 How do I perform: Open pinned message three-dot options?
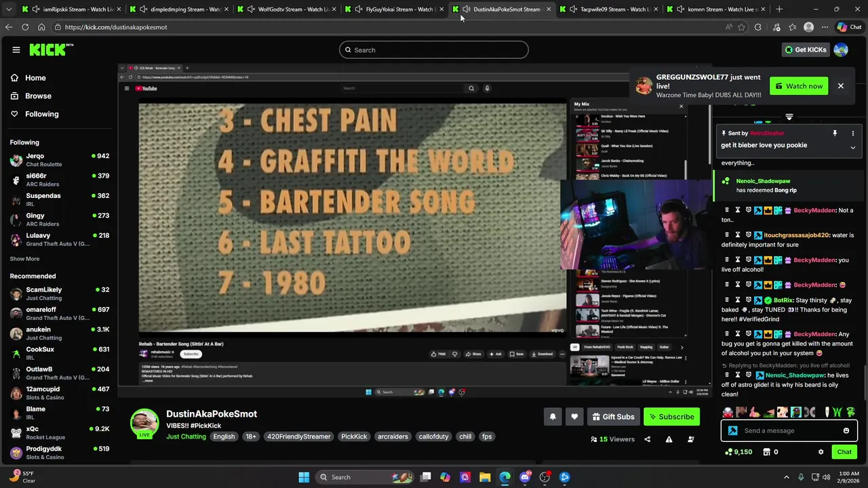[852, 134]
